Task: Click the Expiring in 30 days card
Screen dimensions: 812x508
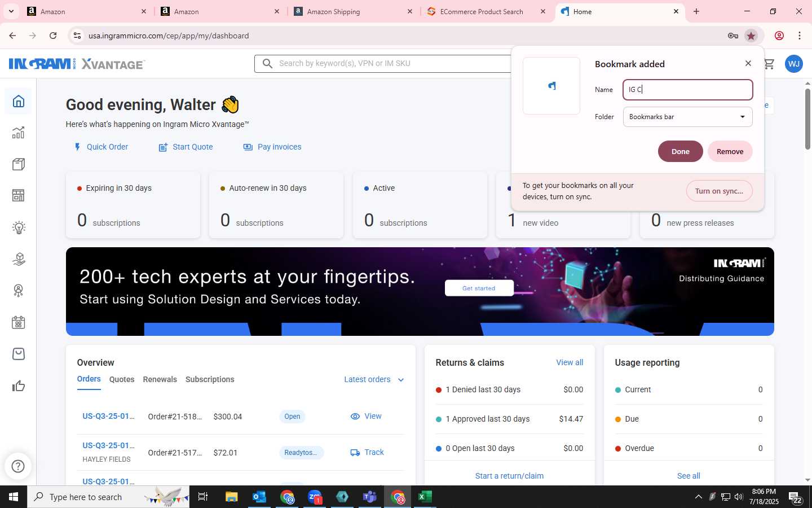Action: [133, 205]
